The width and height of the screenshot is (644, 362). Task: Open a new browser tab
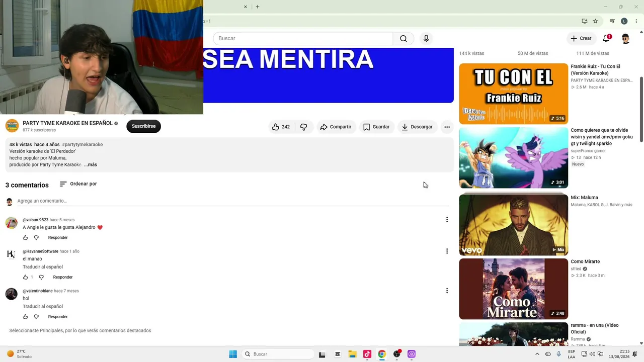click(258, 7)
